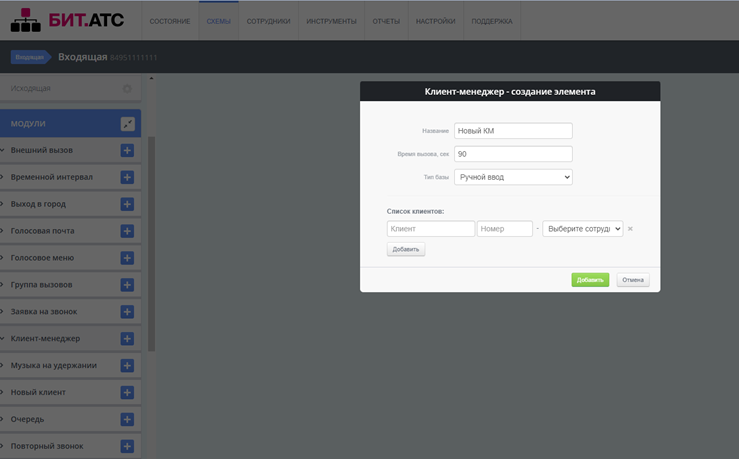Open the СОТРУДНИКИ menu tab
Viewport: 739px width, 459px height.
pyautogui.click(x=268, y=21)
